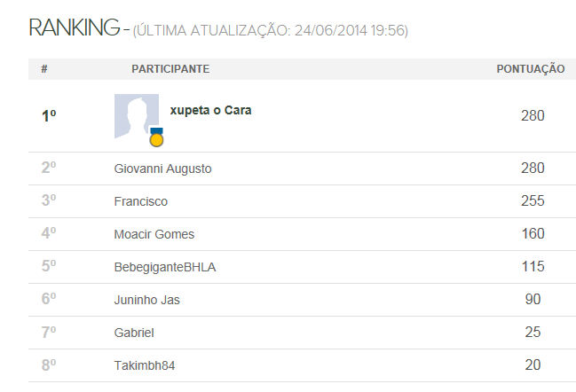
Task: Click the # rank column header
Action: [44, 68]
